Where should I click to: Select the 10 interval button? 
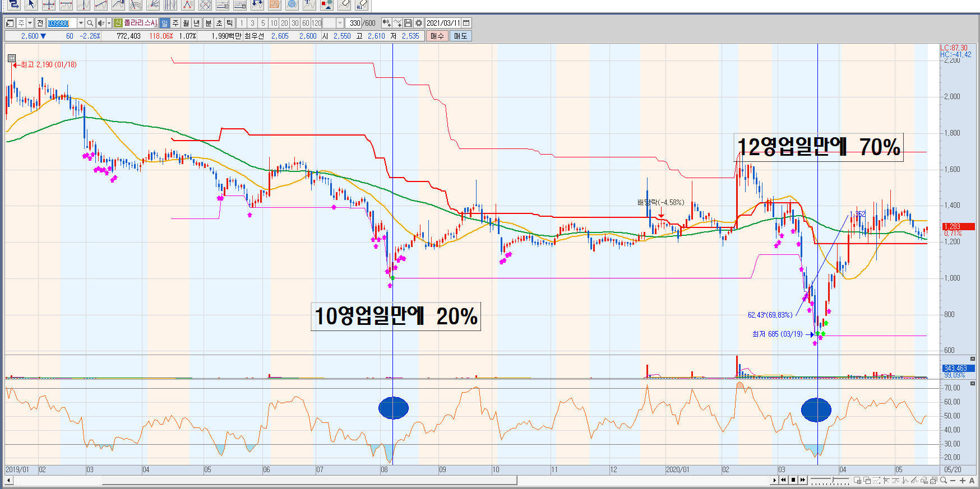[274, 23]
